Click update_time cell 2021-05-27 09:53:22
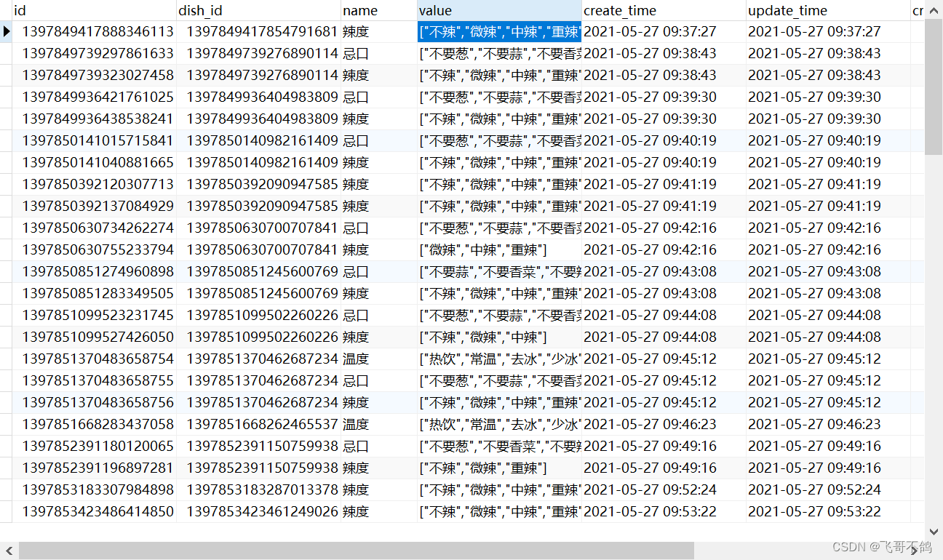The width and height of the screenshot is (943, 560). point(828,511)
